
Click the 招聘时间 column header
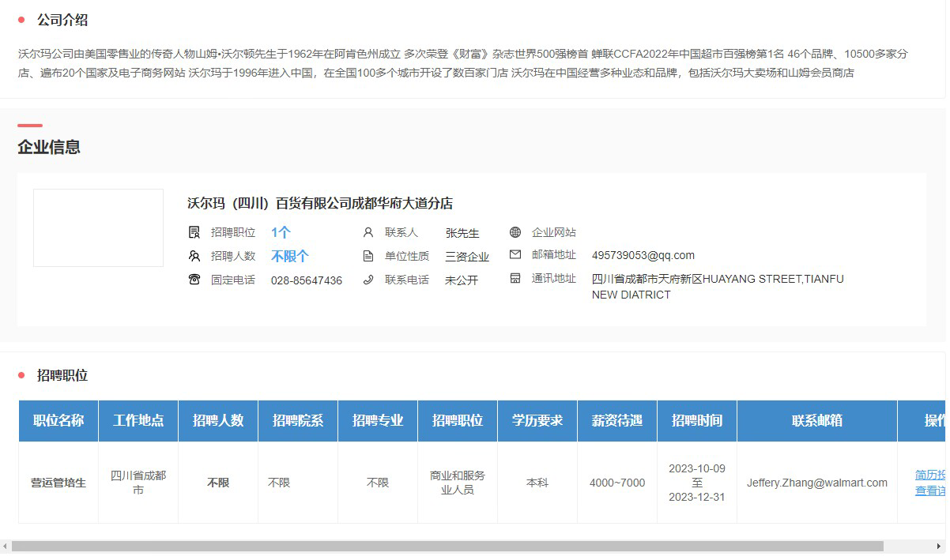[x=697, y=421]
